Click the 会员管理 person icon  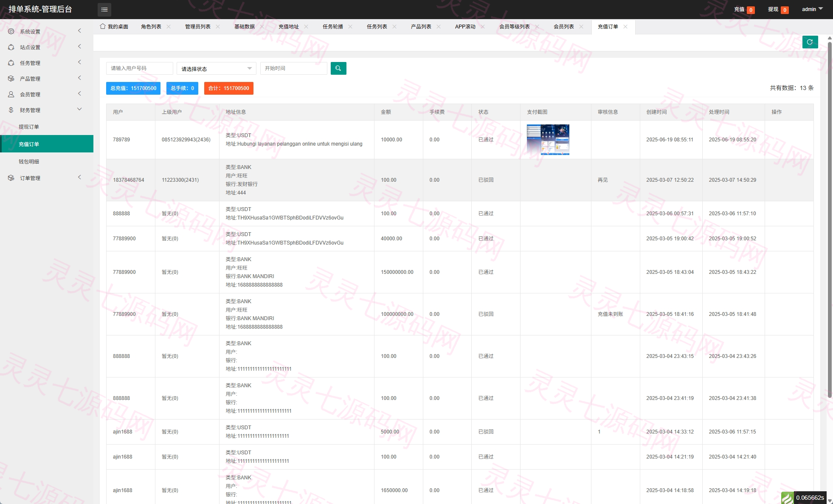tap(11, 94)
